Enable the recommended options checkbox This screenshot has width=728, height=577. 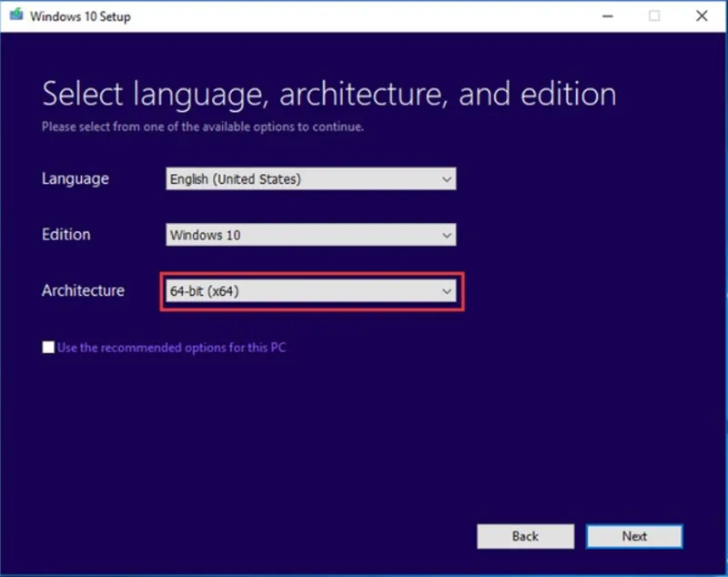pyautogui.click(x=48, y=348)
